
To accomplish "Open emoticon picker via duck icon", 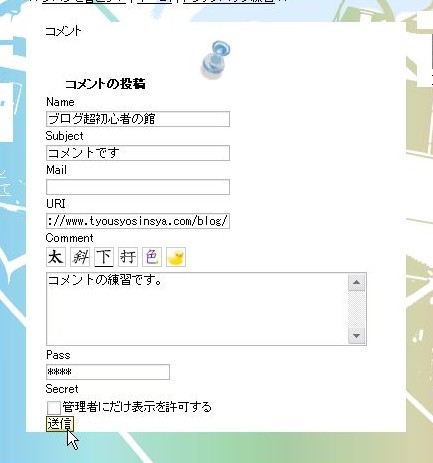I will pos(176,257).
